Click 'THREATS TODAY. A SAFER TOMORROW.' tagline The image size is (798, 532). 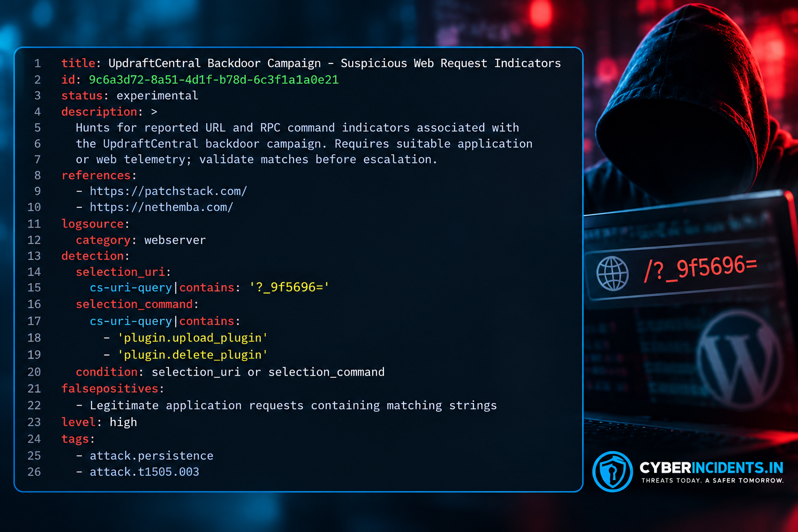click(x=713, y=481)
